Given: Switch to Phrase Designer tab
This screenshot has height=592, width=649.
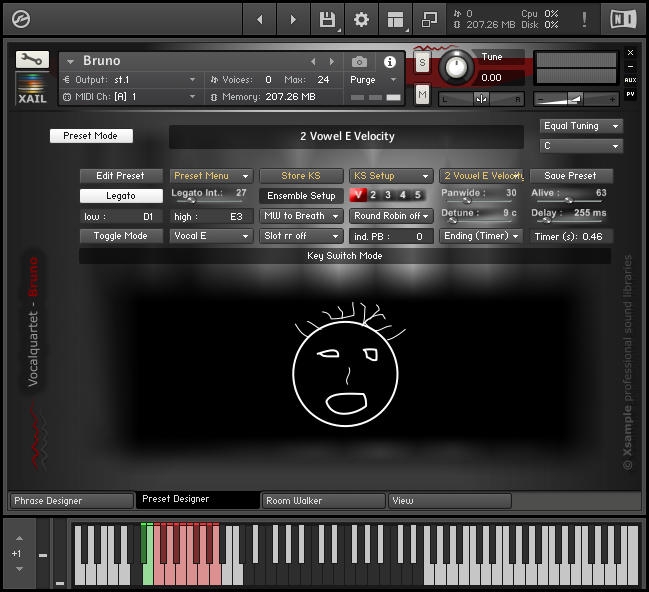Looking at the screenshot, I should (71, 501).
